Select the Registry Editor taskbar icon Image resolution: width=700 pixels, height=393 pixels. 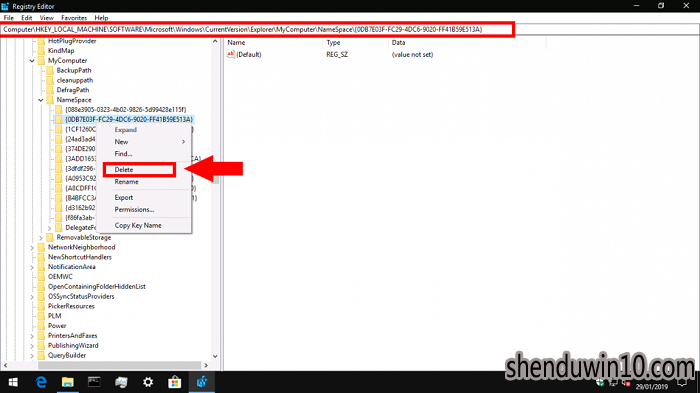[202, 382]
